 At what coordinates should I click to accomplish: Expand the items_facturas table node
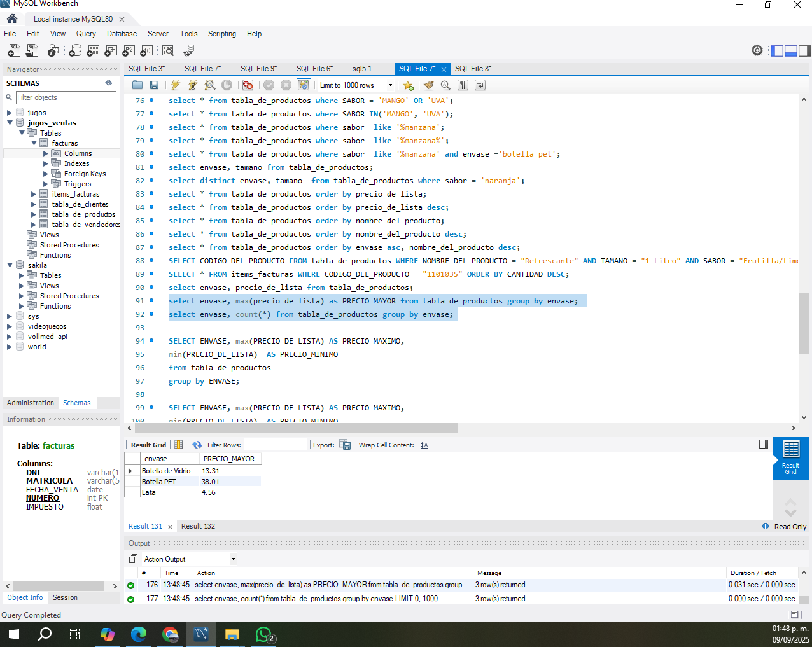pos(34,194)
